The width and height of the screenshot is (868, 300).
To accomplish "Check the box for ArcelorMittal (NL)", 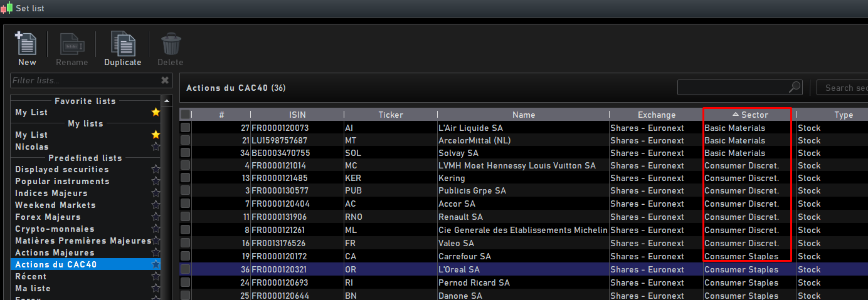I will (x=185, y=140).
